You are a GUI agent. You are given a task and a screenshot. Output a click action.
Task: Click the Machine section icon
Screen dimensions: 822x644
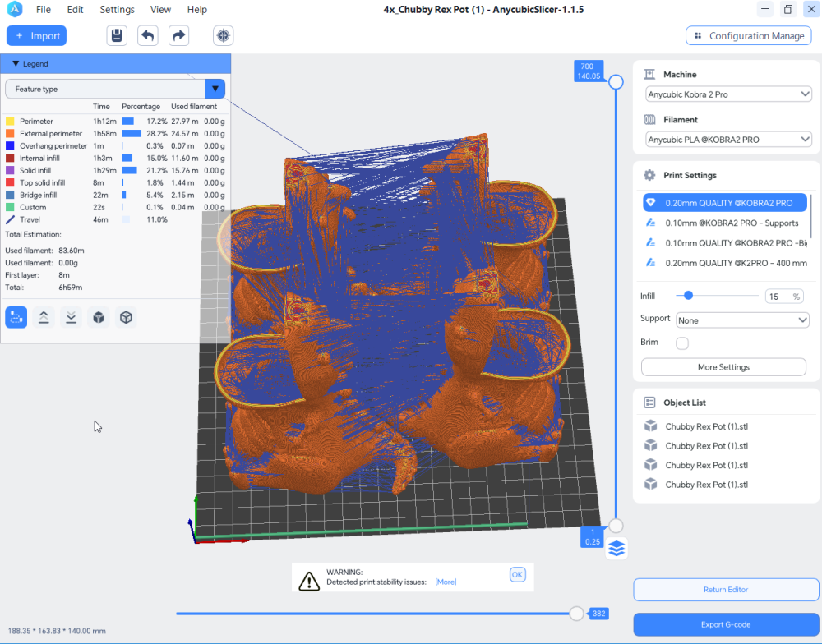649,75
